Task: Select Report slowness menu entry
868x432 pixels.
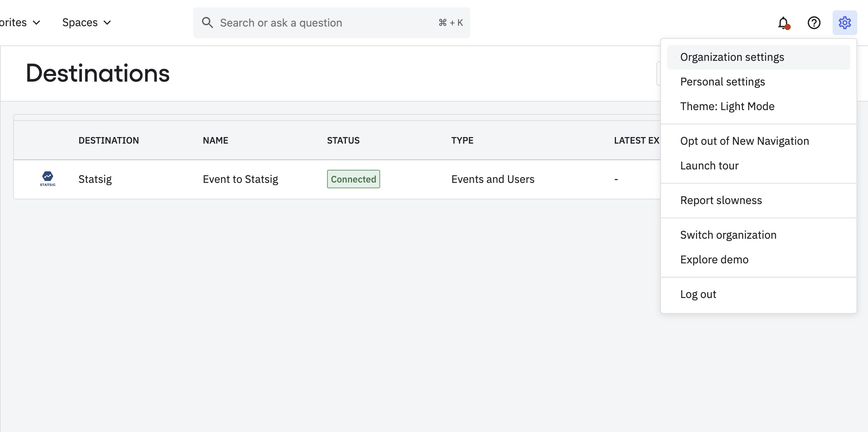Action: point(721,200)
